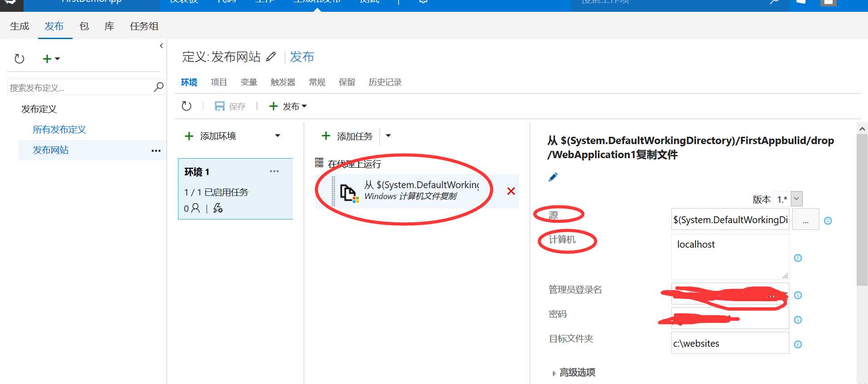Open dropdown arrow next to 添加任务
The width and height of the screenshot is (868, 384).
[388, 136]
